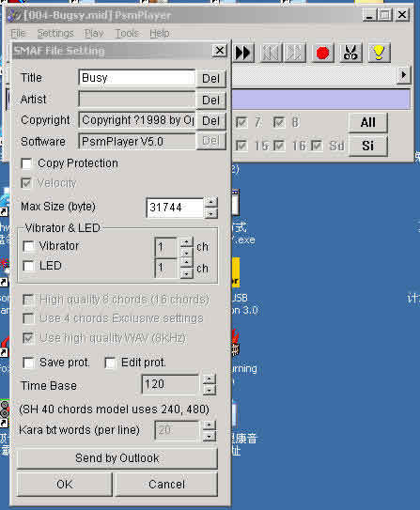Image resolution: width=420 pixels, height=510 pixels.
Task: Click Del next to Title field
Action: click(210, 78)
